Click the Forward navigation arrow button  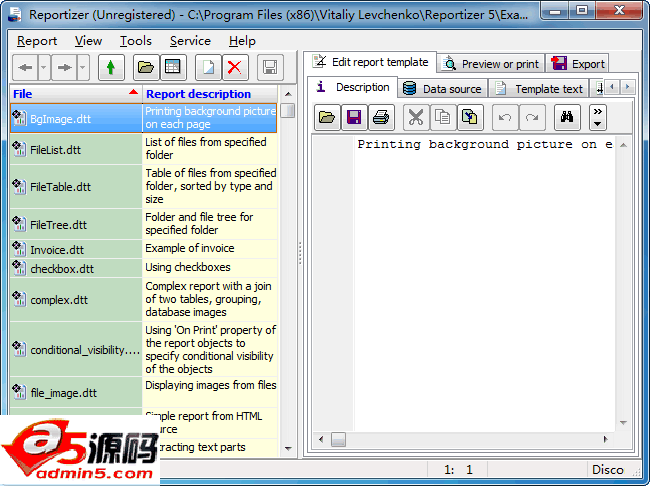[x=64, y=67]
